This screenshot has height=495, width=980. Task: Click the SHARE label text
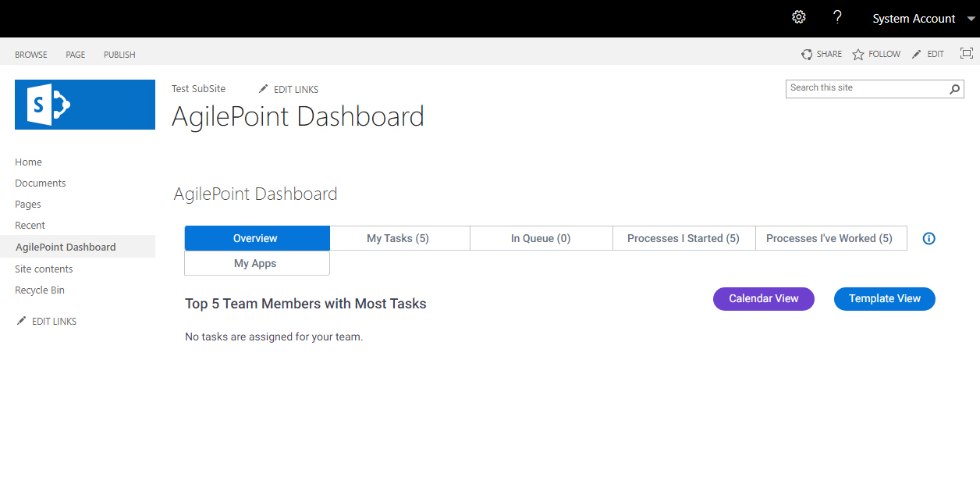point(829,54)
